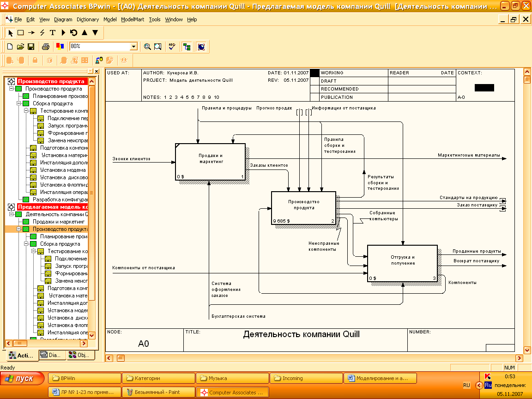Viewport: 532px width, 399px height.
Task: Open the Dictionary menu
Action: tap(88, 19)
